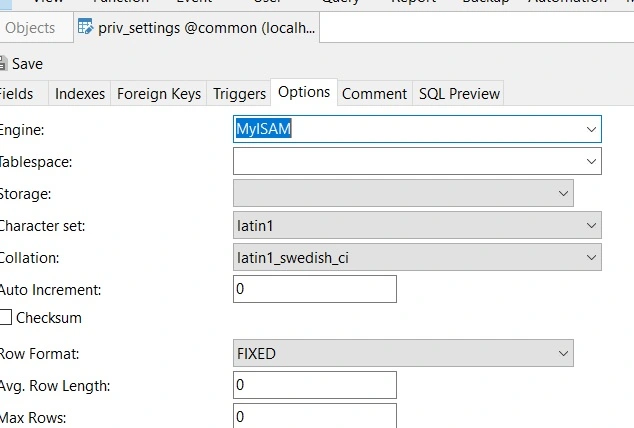
Task: Click the Row Format label
Action: click(x=39, y=354)
